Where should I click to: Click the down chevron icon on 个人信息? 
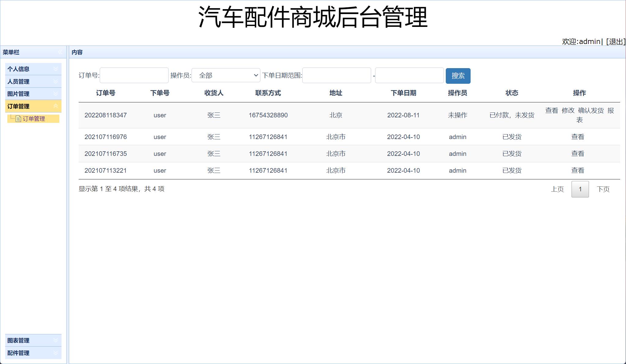(56, 69)
